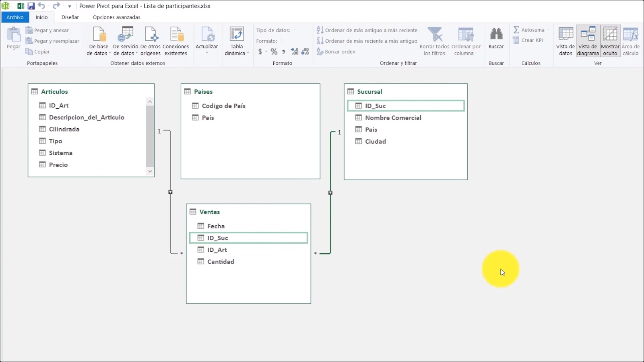
Task: Click Borrar orden
Action: pyautogui.click(x=336, y=51)
